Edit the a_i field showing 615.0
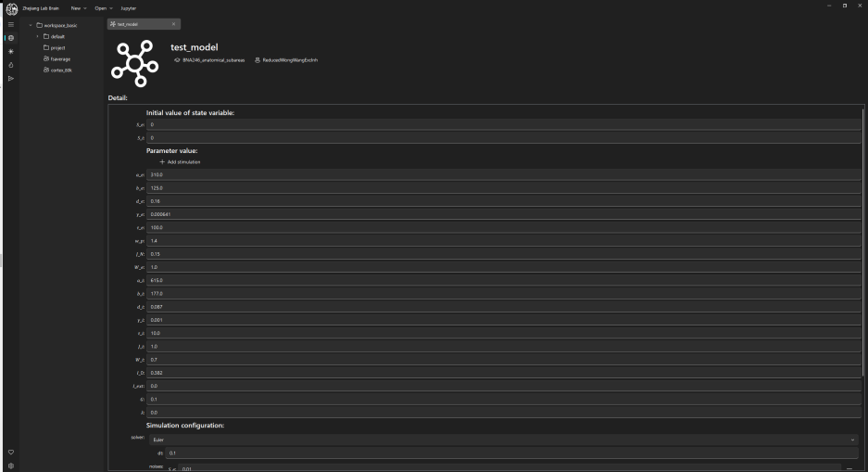The image size is (868, 472). (504, 280)
